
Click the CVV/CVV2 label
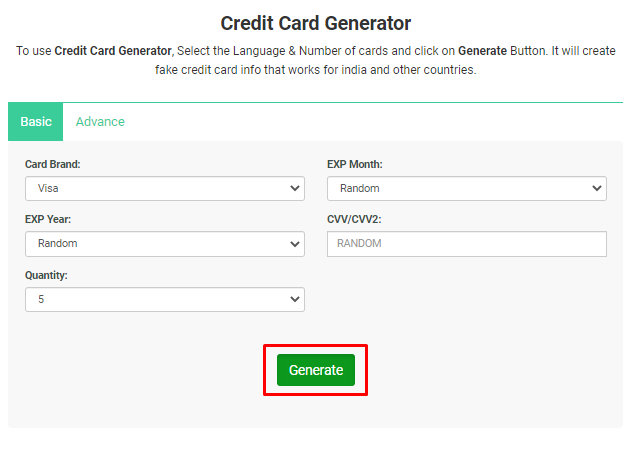(x=354, y=219)
